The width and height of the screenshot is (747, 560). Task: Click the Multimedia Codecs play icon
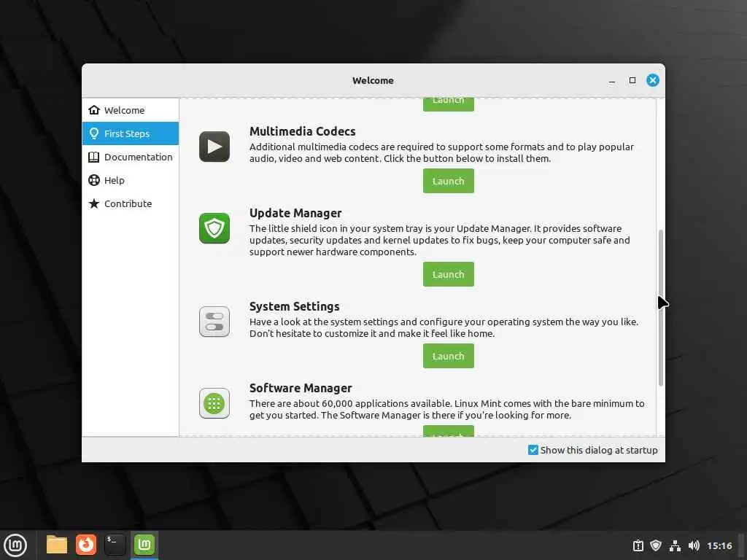click(214, 147)
